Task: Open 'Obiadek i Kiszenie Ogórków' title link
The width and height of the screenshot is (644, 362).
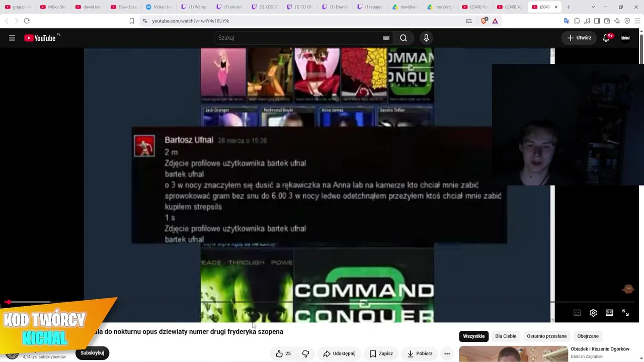Action: coord(600,349)
